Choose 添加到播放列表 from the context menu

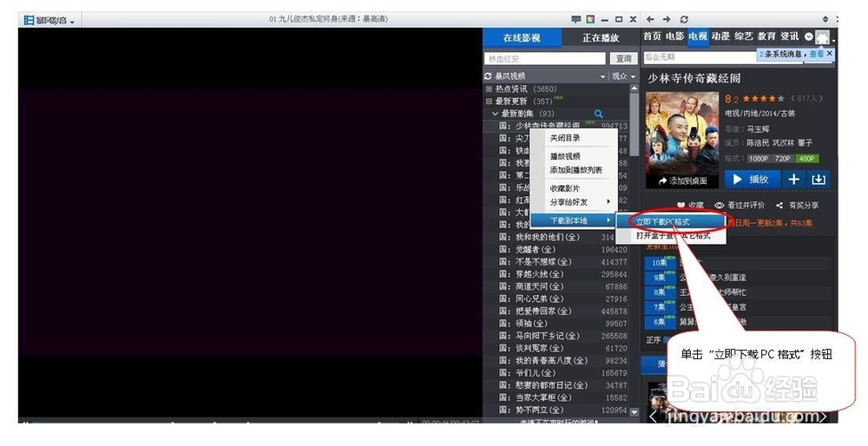(x=575, y=170)
